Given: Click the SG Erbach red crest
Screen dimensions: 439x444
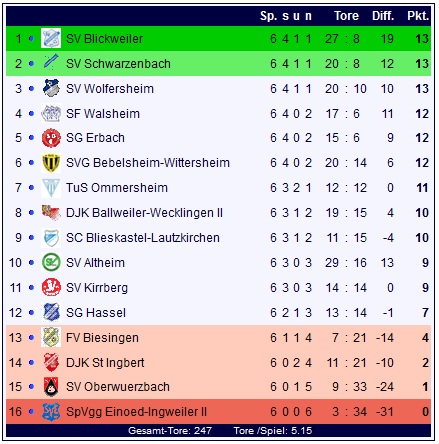Looking at the screenshot, I should [x=51, y=138].
